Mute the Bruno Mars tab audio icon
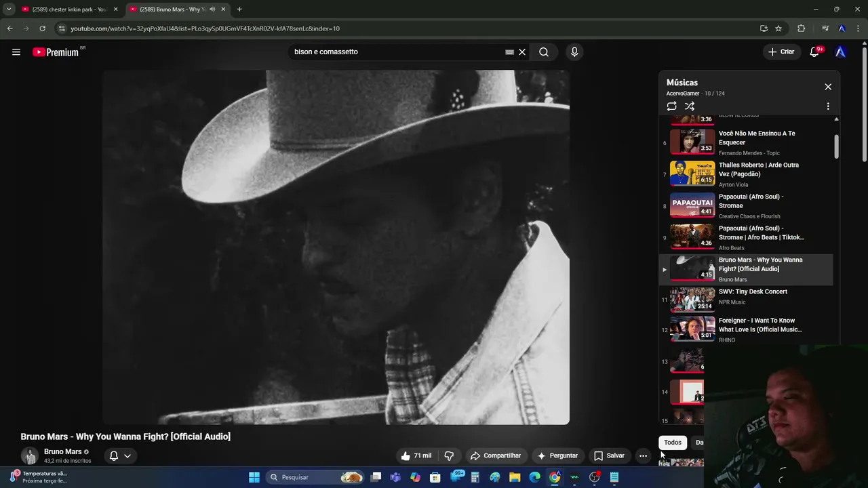This screenshot has width=868, height=488. point(212,9)
